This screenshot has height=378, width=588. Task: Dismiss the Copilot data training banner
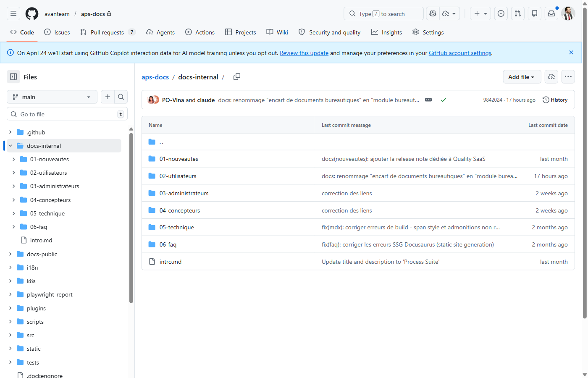tap(571, 52)
